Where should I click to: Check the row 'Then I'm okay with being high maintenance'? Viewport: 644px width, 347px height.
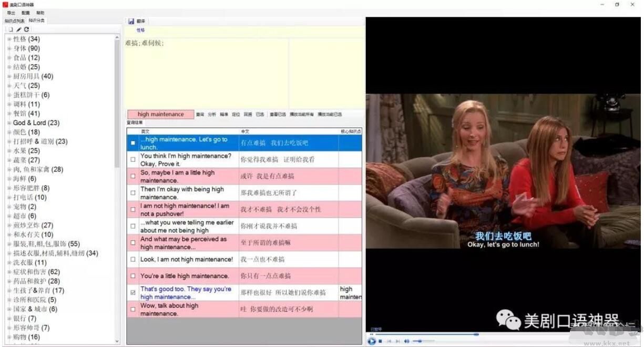[x=132, y=193]
